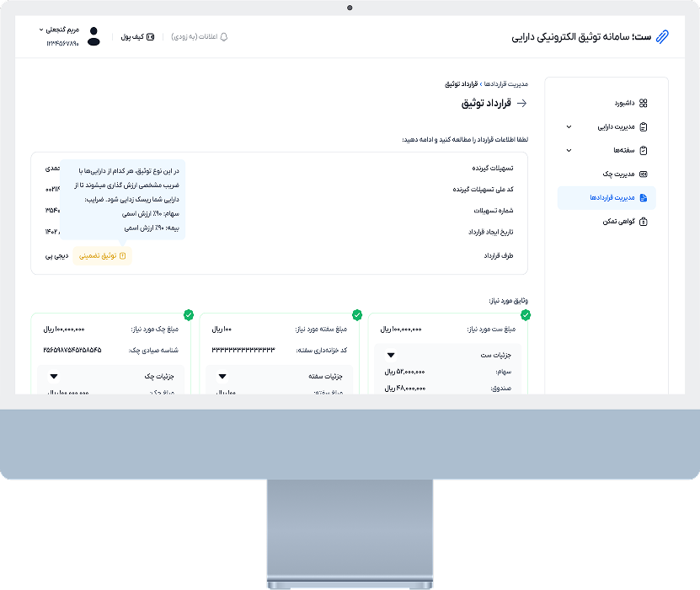Expand the مدیریت دارایی sidebar chevron

(569, 126)
